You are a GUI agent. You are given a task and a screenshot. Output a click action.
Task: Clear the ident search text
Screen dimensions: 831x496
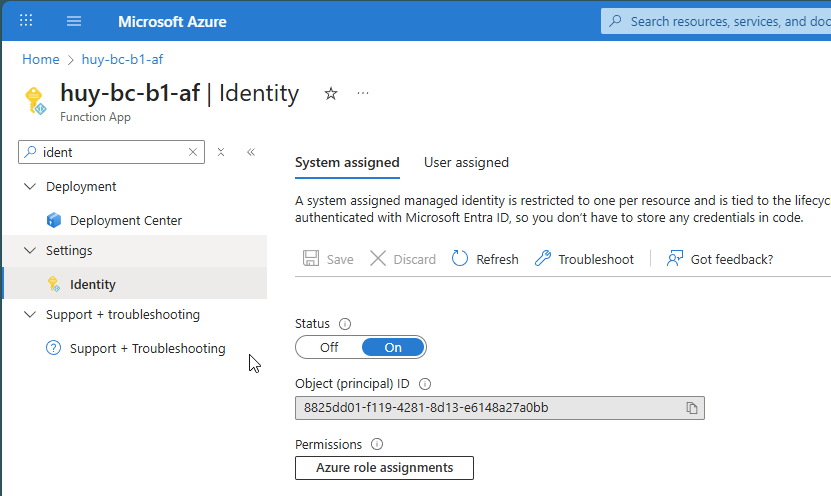point(193,152)
